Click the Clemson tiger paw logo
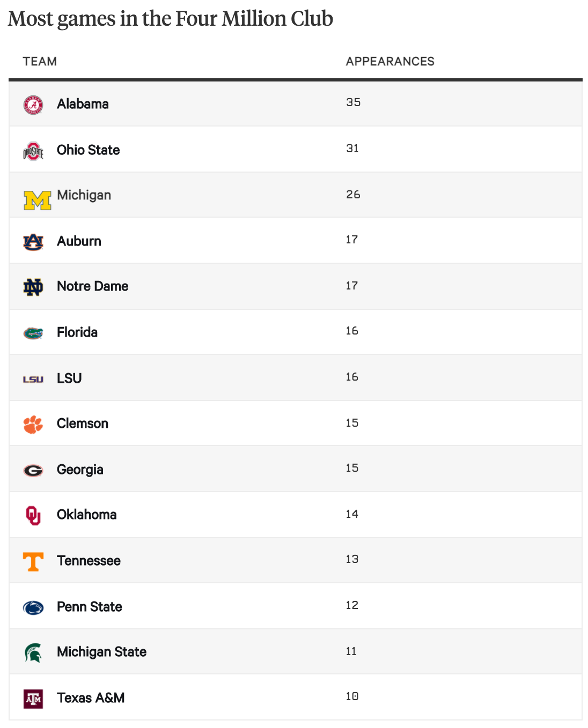The width and height of the screenshot is (588, 728). tap(33, 425)
